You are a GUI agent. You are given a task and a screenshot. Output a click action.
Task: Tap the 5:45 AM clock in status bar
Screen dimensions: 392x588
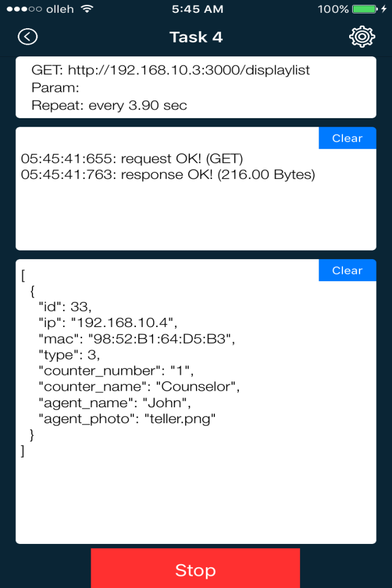pos(196,9)
